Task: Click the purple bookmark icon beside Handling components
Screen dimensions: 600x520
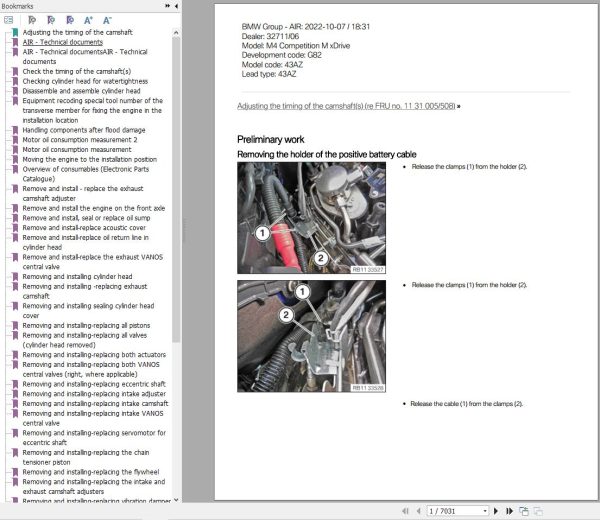Action: [15, 130]
